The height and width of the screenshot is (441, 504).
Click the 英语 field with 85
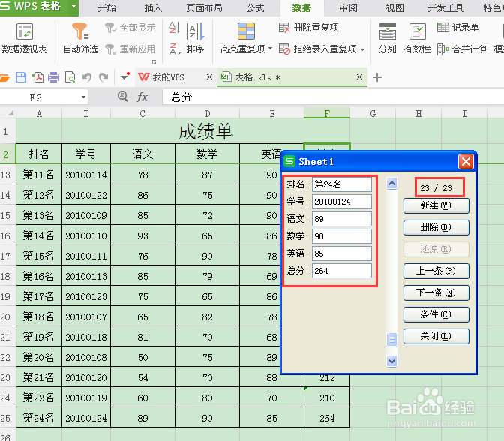click(342, 253)
